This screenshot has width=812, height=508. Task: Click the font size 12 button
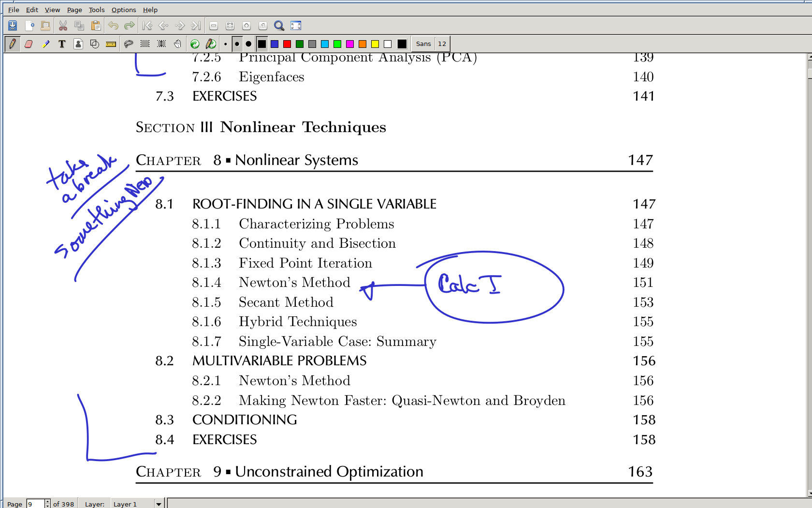tap(442, 44)
